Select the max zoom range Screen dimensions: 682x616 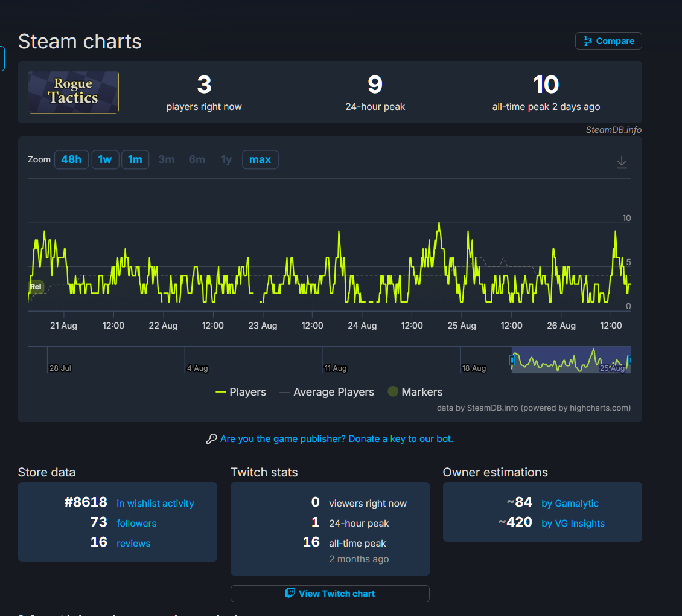pyautogui.click(x=260, y=160)
